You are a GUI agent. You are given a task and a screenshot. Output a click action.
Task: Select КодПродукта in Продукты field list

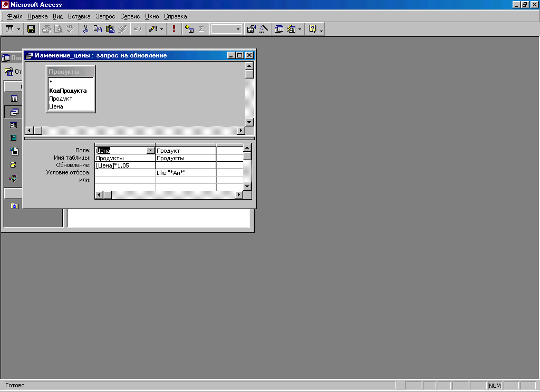coord(68,91)
